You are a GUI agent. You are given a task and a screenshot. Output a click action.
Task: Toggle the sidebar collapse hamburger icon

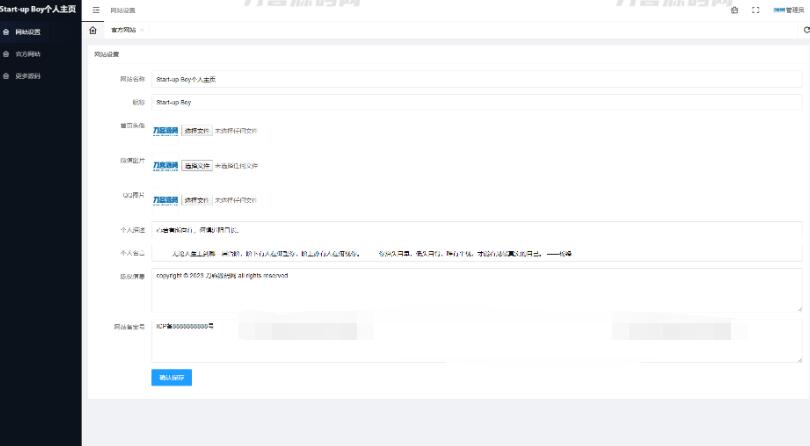pyautogui.click(x=96, y=10)
